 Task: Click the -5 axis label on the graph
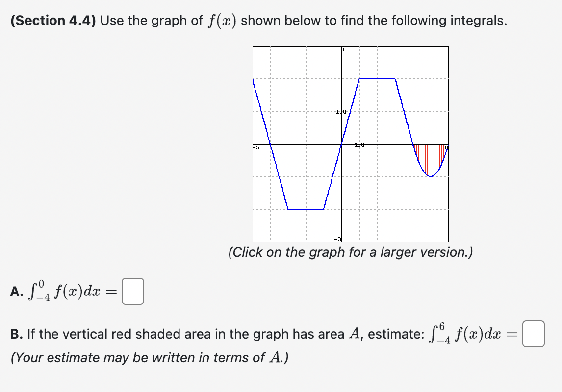pyautogui.click(x=255, y=146)
